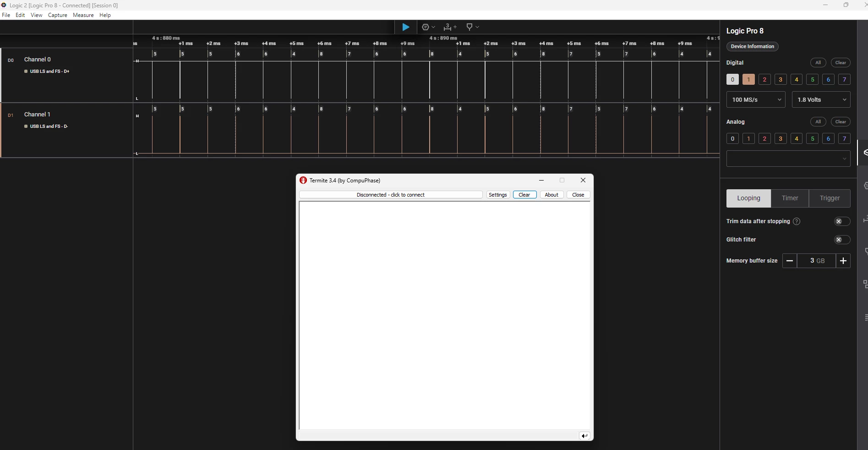
Task: Open the 1F analyzer hexagon toolbar icon
Action: 426,27
